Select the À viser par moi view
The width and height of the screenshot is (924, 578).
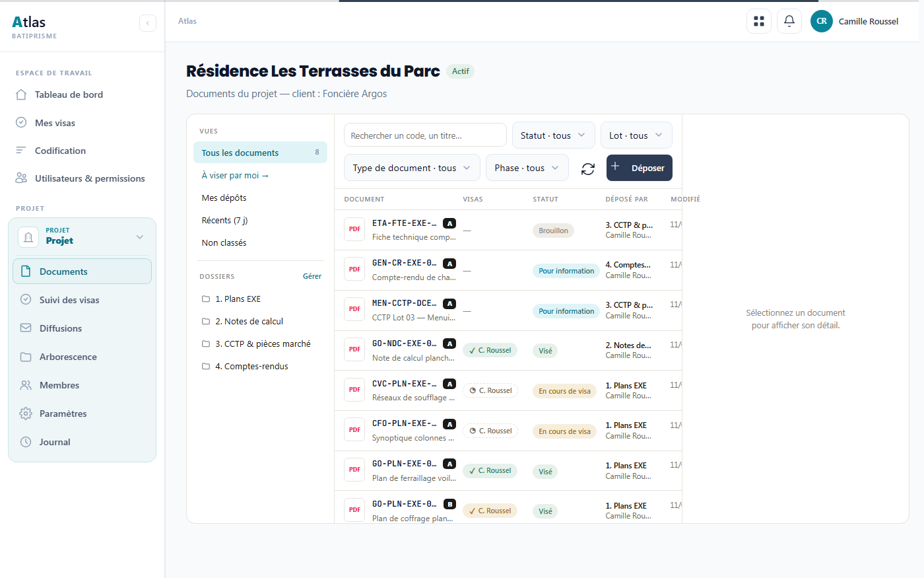pos(260,176)
